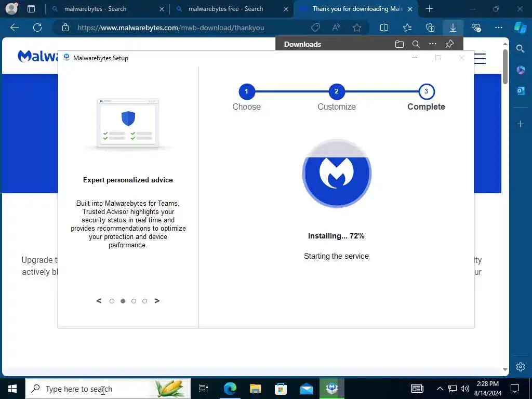Go back to the previous page
532x399 pixels.
[x=15, y=28]
